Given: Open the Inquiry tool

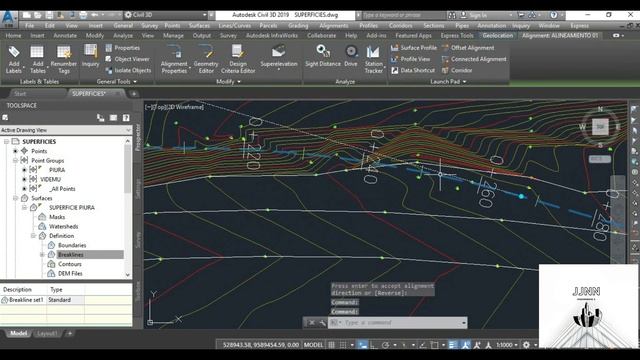Looking at the screenshot, I should pyautogui.click(x=90, y=56).
